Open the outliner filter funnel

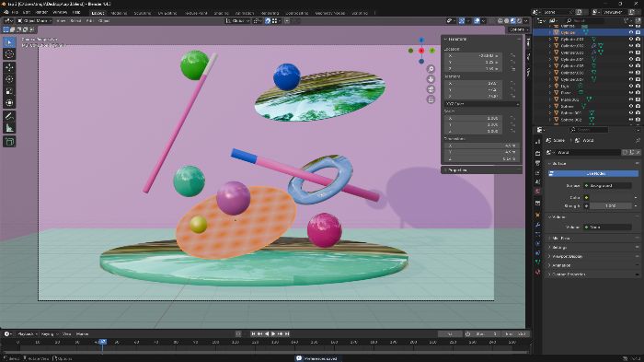click(x=627, y=20)
